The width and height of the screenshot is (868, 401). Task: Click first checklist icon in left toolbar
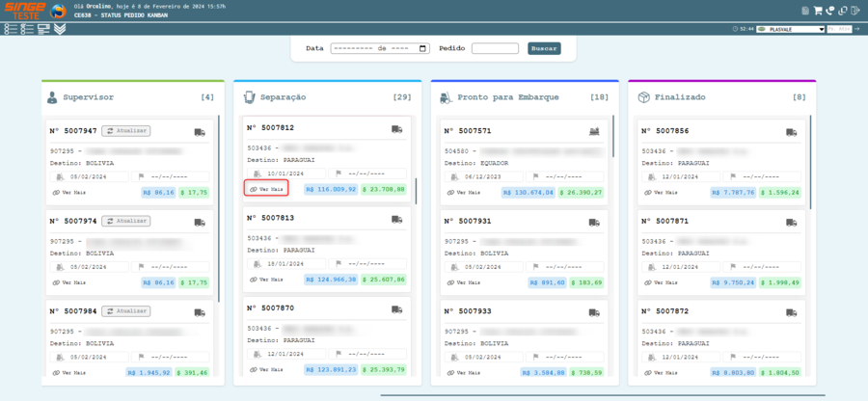[x=11, y=30]
